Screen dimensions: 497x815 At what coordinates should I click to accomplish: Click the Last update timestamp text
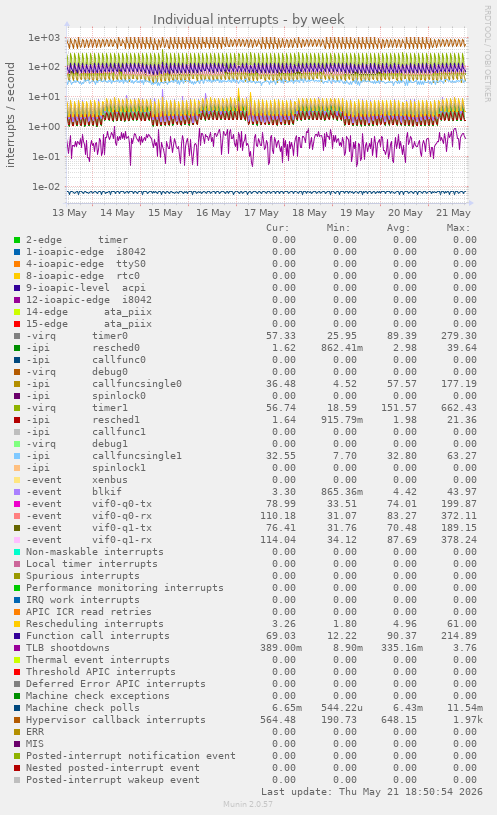(x=372, y=792)
